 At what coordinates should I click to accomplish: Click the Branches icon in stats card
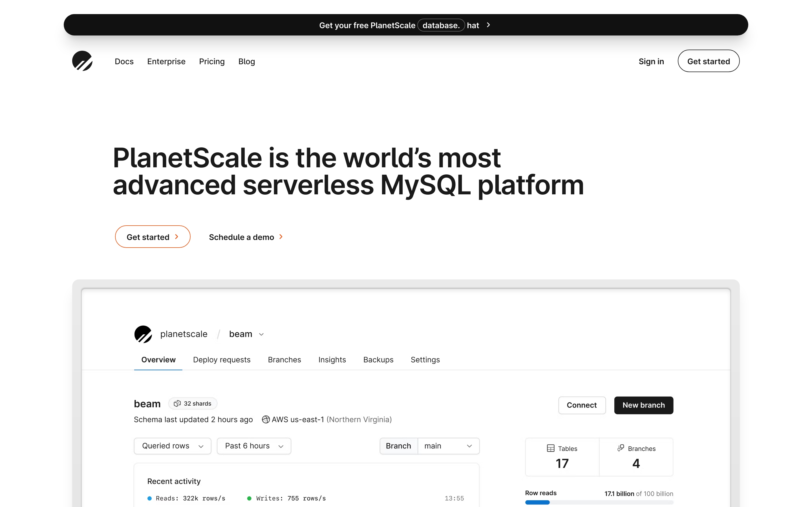coord(620,448)
